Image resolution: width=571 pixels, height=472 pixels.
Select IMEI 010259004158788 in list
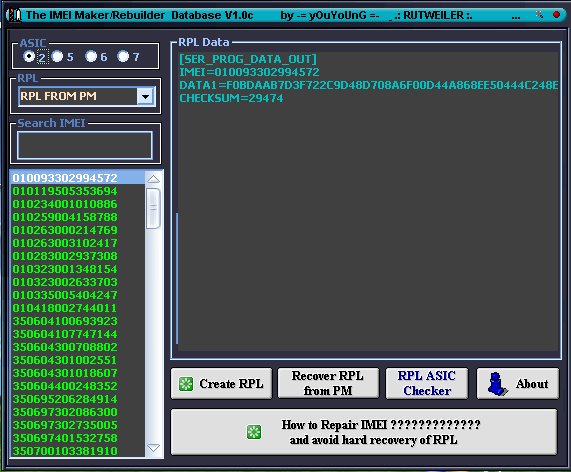click(x=78, y=217)
